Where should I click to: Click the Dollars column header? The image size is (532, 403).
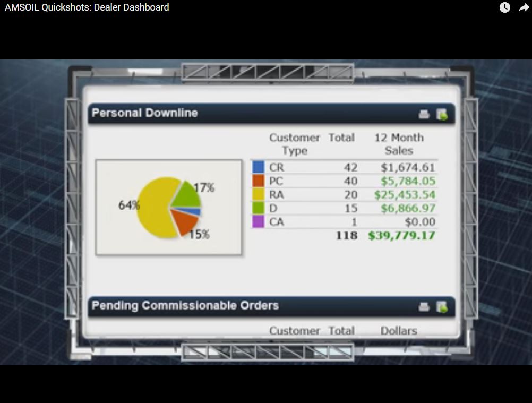pos(399,331)
